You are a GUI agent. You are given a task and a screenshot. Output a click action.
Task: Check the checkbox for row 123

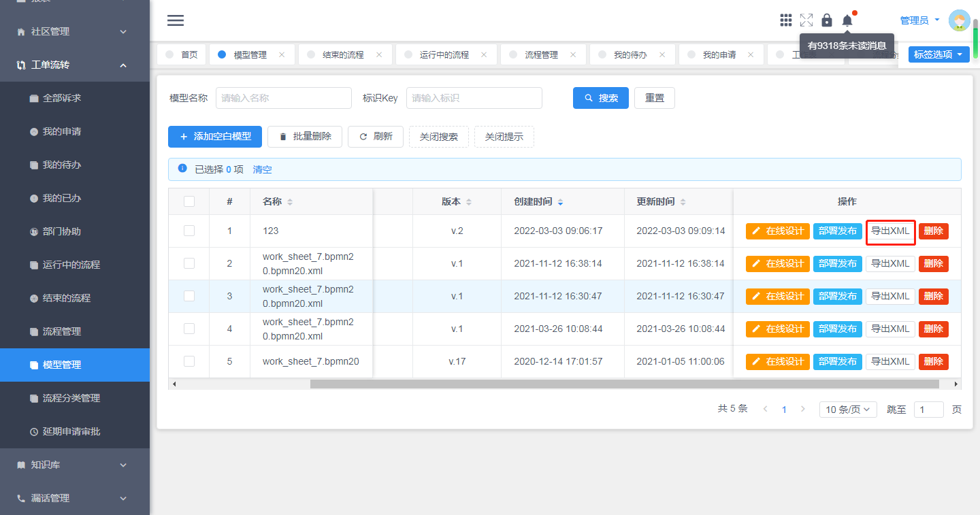coord(189,231)
